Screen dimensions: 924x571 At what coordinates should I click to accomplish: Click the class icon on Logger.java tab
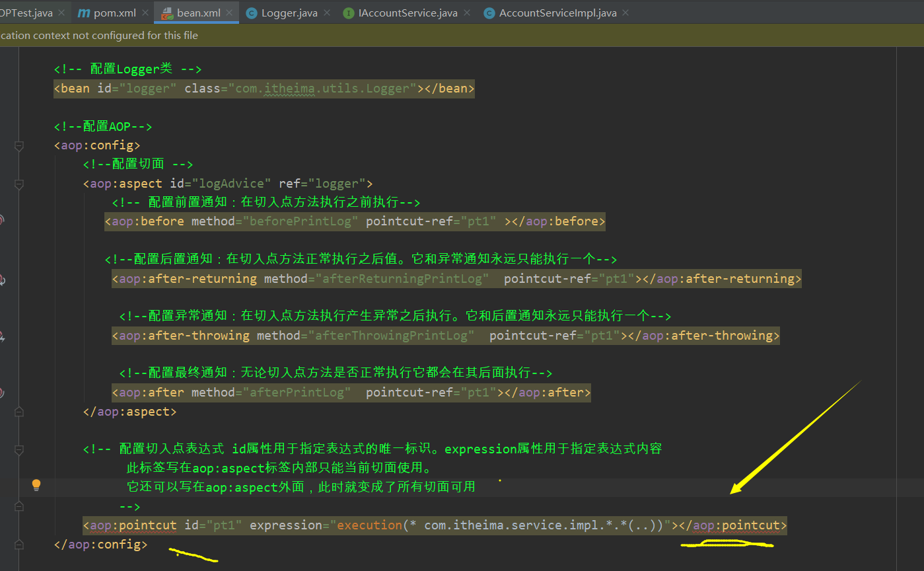tap(252, 13)
